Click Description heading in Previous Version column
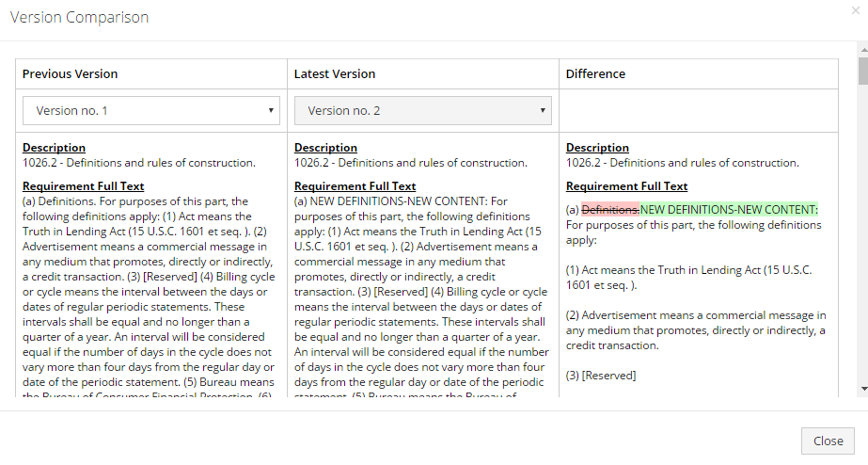868x465 pixels. [54, 148]
